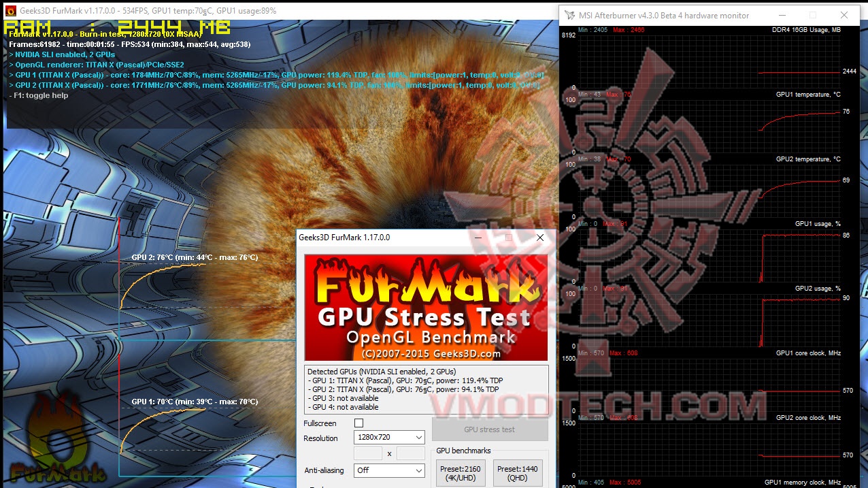Viewport: 868px width, 488px height.
Task: Click the '- F1: toggle help' overlay text
Action: 39,95
